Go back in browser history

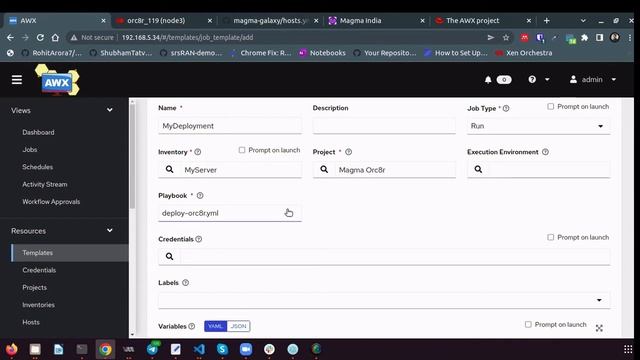click(x=10, y=38)
